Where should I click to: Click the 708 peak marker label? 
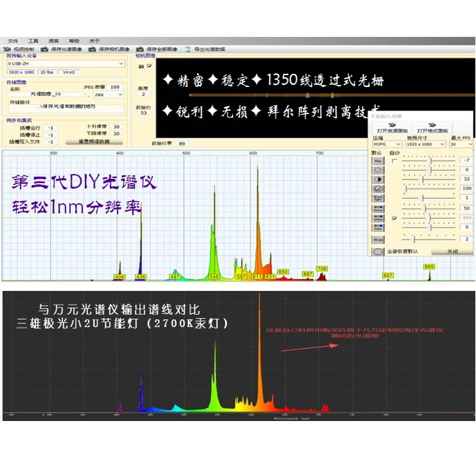(x=322, y=269)
